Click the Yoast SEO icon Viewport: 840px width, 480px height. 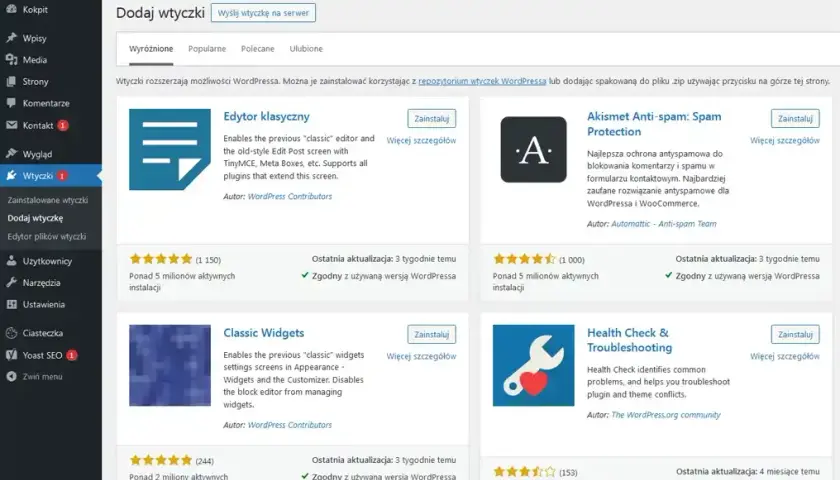click(x=11, y=355)
